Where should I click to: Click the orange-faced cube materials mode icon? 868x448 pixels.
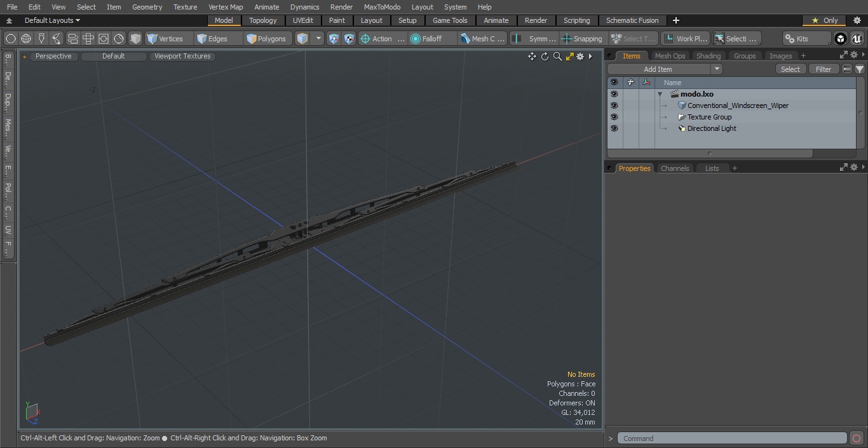(302, 39)
